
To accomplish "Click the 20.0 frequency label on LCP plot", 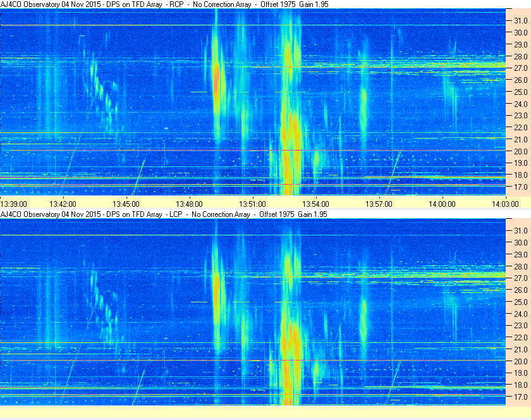I will (521, 361).
